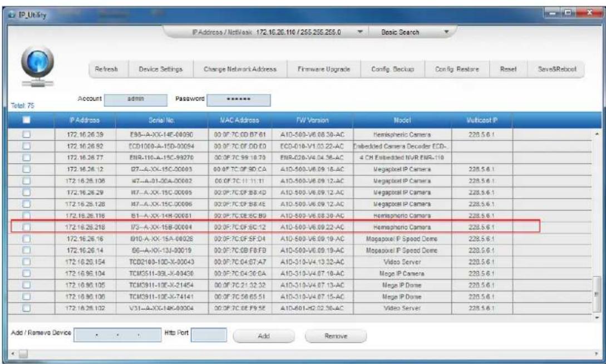The height and width of the screenshot is (364, 606).
Task: Check the box for 172.16.26.77
Action: (26, 158)
